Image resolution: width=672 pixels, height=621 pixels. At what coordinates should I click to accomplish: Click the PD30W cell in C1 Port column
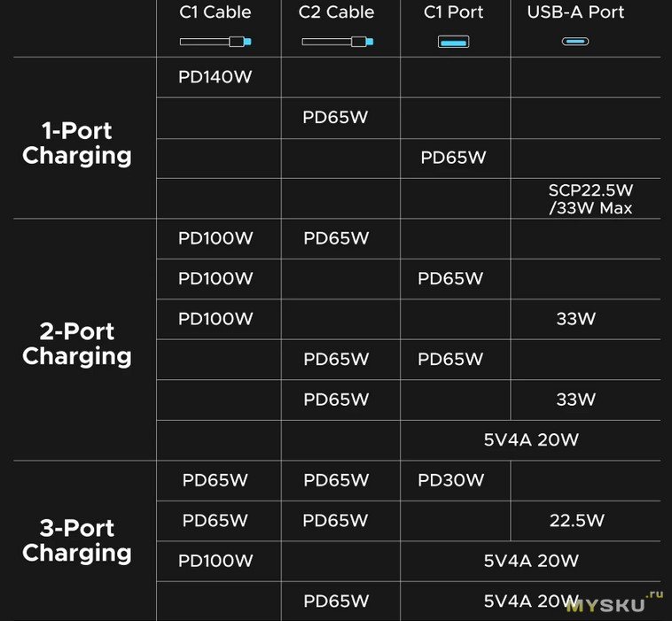click(x=451, y=480)
